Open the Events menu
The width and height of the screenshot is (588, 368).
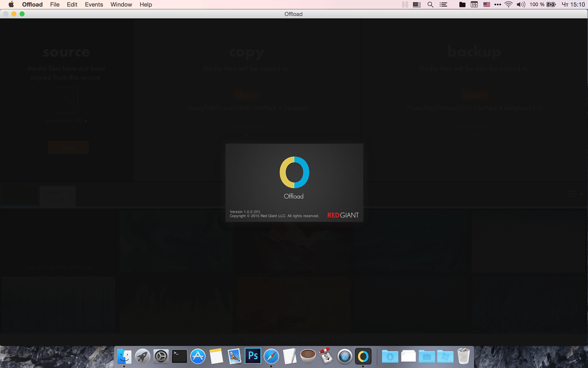94,4
